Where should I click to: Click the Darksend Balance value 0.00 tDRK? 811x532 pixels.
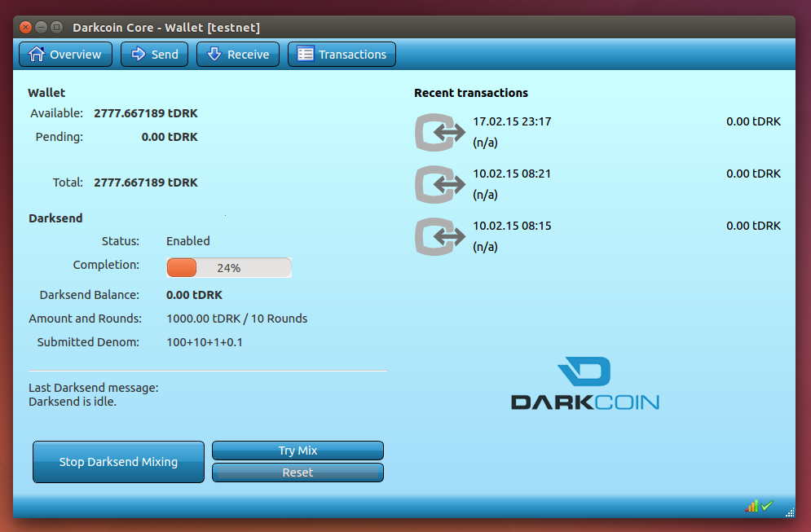194,295
